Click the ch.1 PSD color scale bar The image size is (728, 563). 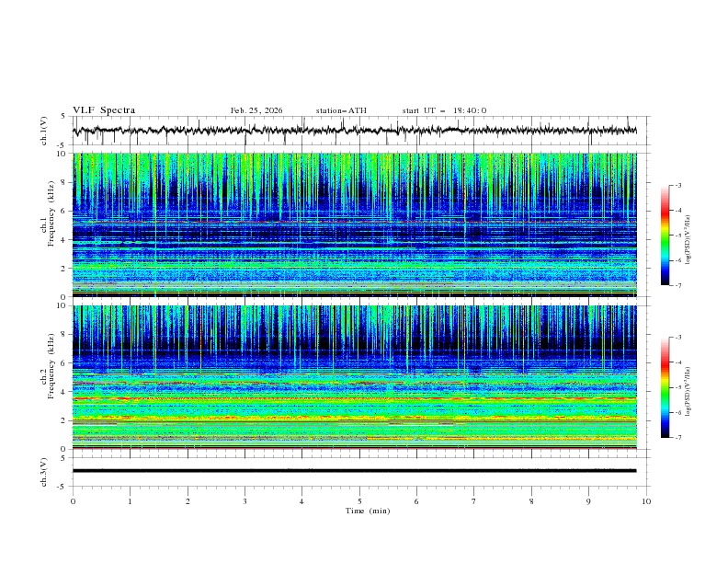click(665, 236)
